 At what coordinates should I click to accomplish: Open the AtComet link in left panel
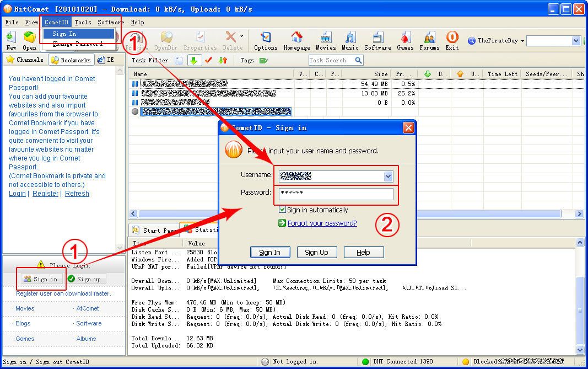(88, 308)
